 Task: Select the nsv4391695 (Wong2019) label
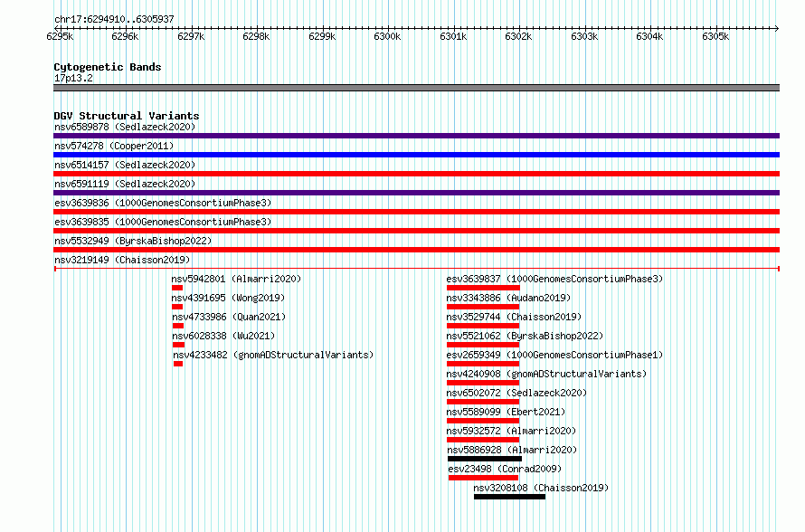click(228, 298)
